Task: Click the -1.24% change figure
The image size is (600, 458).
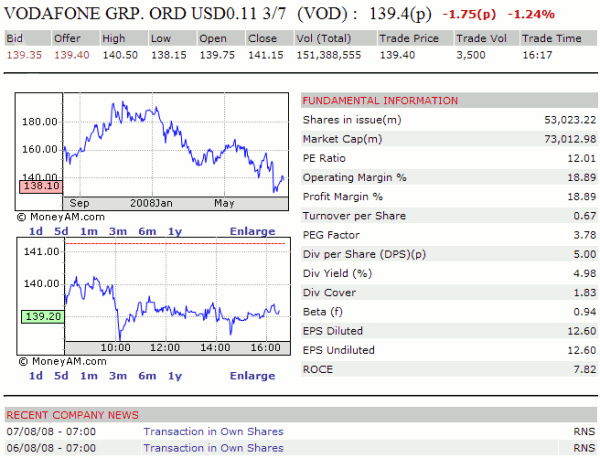Action: 531,15
